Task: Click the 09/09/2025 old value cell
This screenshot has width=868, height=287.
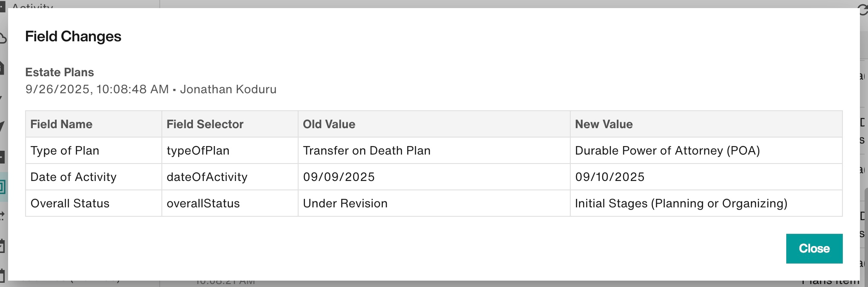Action: coord(339,177)
